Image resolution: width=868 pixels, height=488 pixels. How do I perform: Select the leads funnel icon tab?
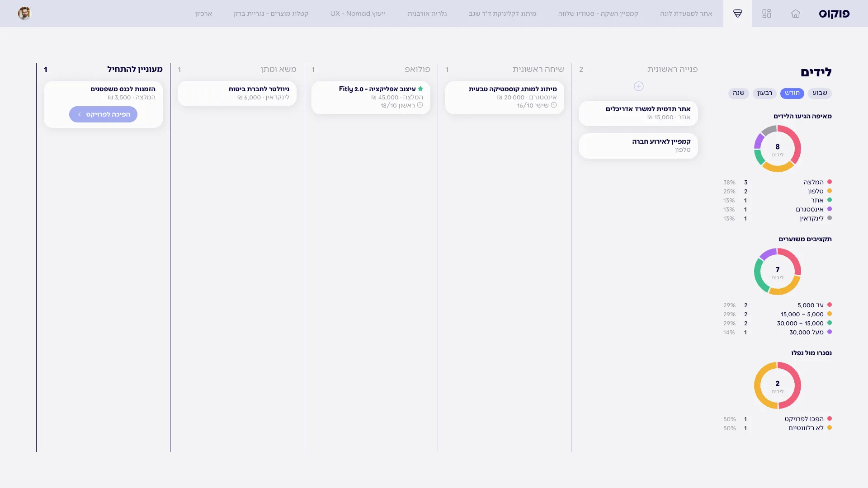[738, 14]
